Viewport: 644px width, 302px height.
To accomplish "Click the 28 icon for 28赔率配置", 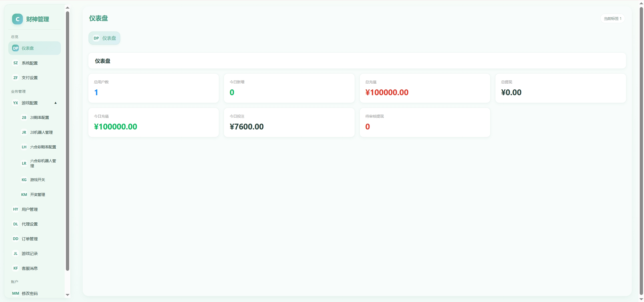I will tap(24, 117).
